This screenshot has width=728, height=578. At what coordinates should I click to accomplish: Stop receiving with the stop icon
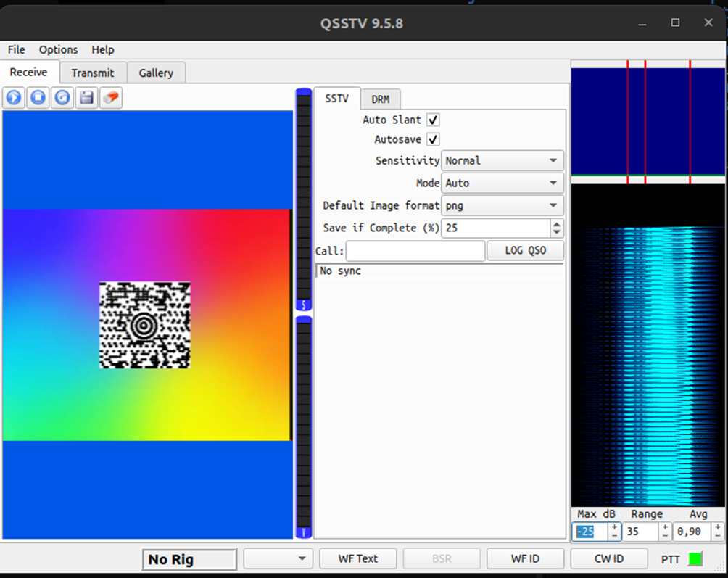[x=38, y=97]
